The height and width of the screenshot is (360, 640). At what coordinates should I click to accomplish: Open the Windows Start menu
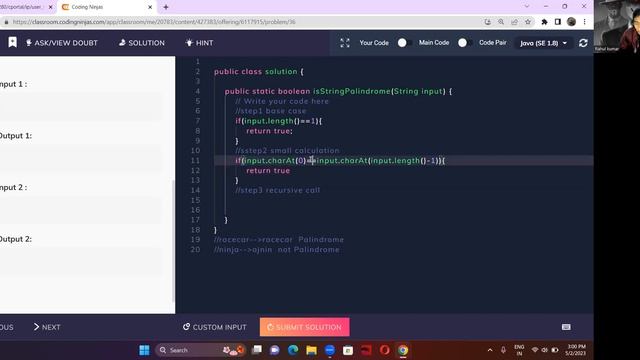point(144,350)
